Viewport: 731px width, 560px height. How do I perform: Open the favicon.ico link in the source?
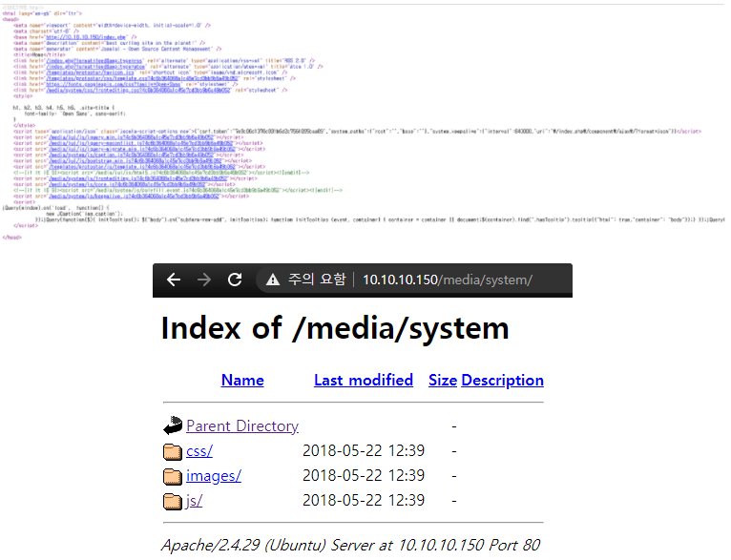tap(90, 73)
